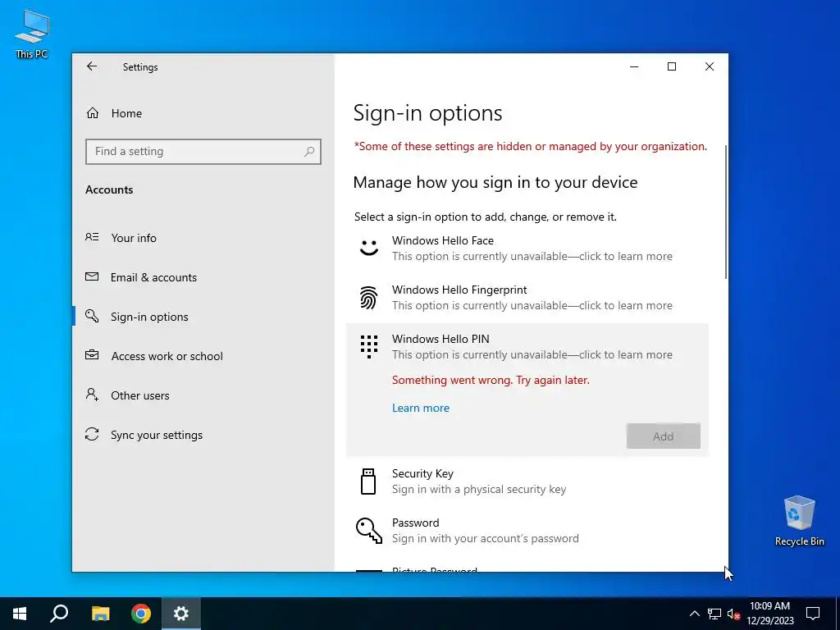Click the Other users person-plus icon
This screenshot has height=630, width=840.
[x=92, y=395]
